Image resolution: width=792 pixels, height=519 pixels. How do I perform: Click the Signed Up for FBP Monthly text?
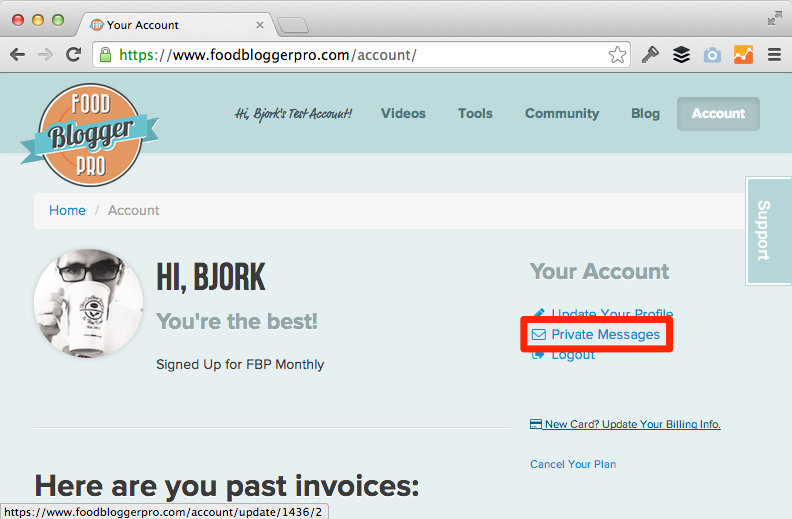click(240, 365)
